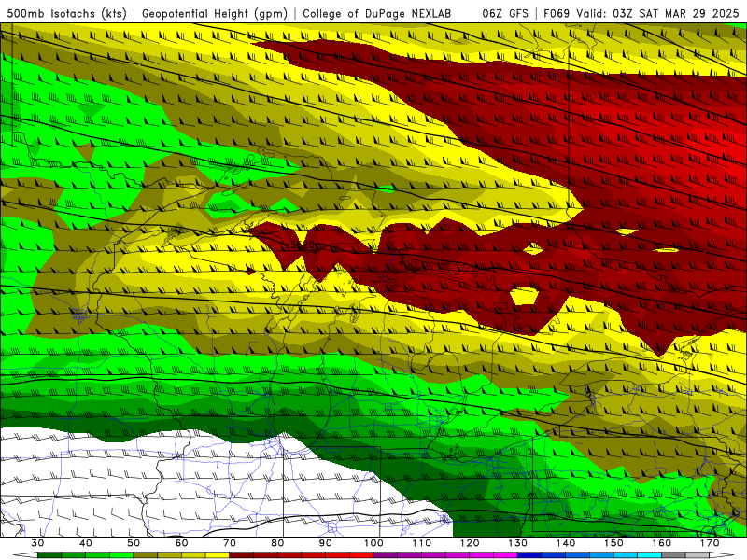Click the legend value 100
The image size is (747, 560).
click(374, 543)
